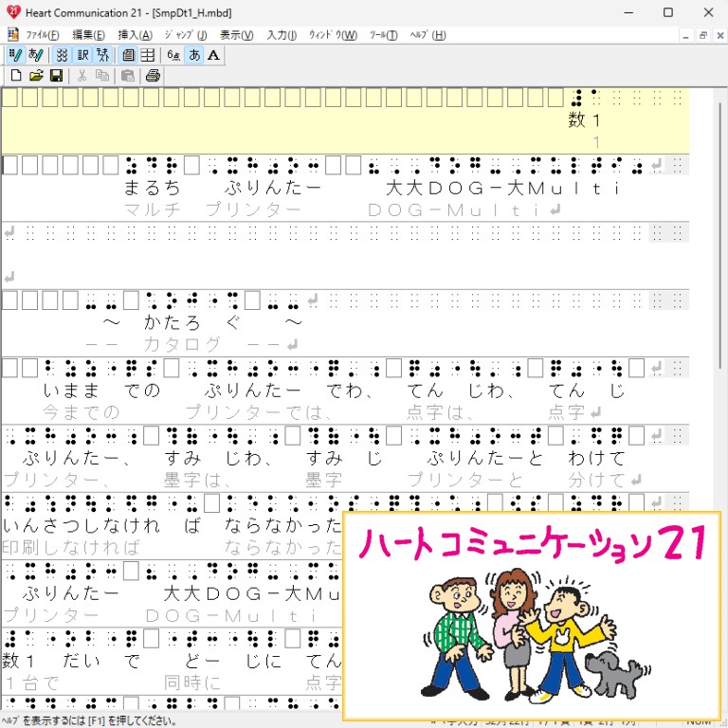The image size is (728, 728).
Task: Click the かたろぐ kana heading text
Action: [x=192, y=321]
